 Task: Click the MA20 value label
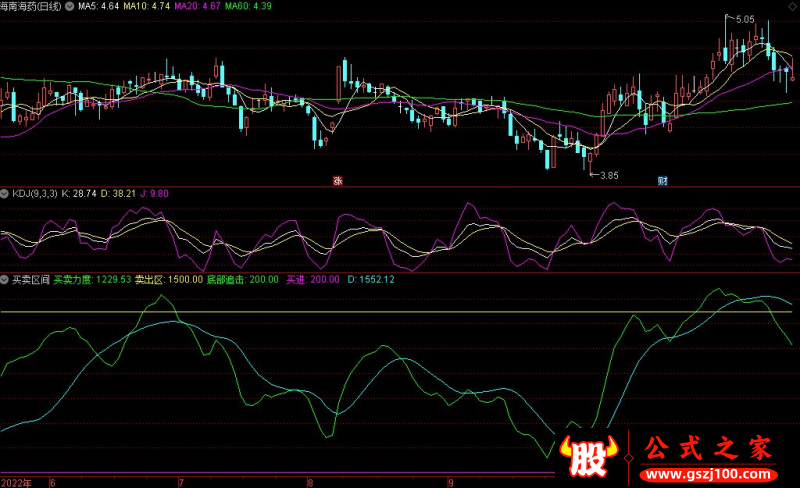[199, 6]
